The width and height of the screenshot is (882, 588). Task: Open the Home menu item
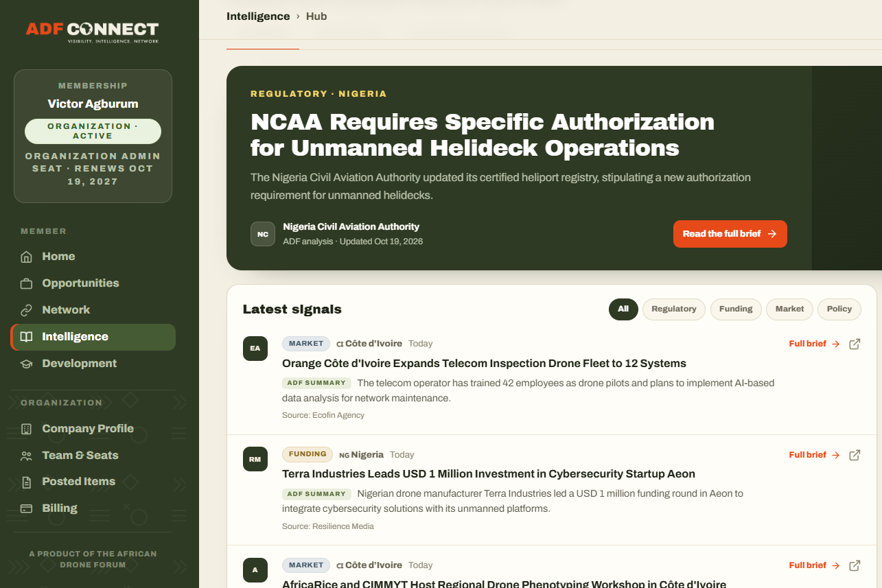(x=93, y=257)
